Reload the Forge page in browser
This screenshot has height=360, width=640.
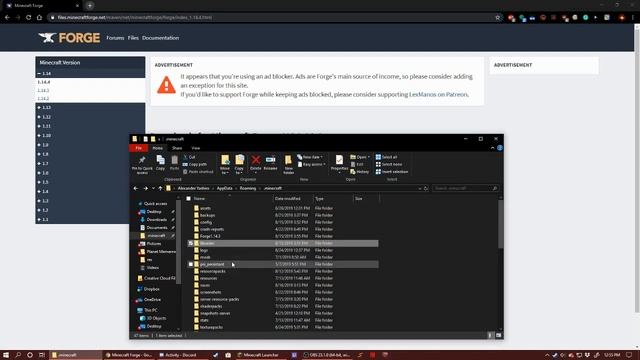(29, 18)
